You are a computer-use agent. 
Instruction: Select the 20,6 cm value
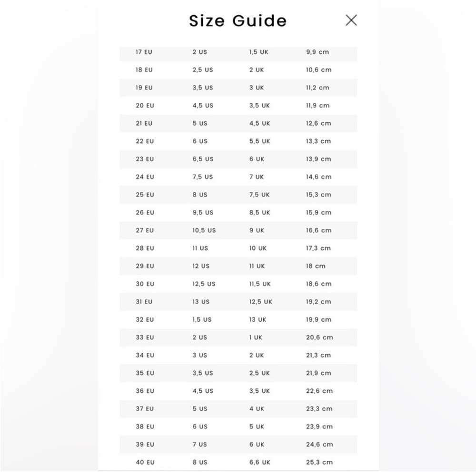tap(319, 337)
